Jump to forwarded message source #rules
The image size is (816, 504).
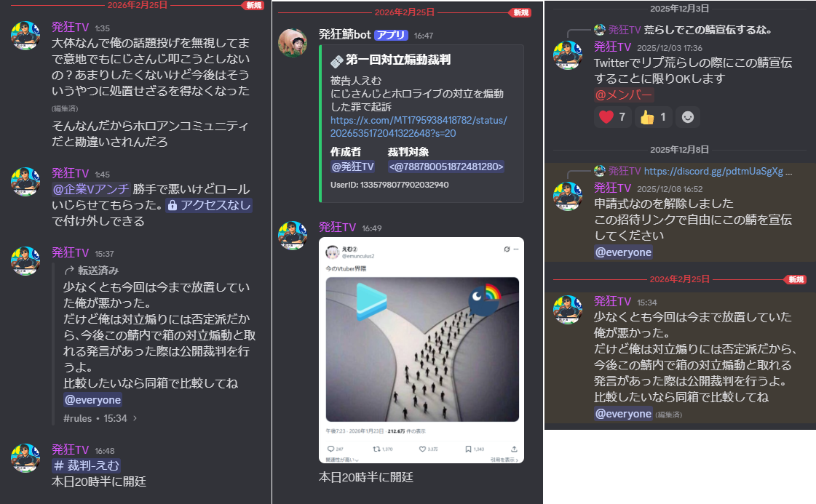click(78, 418)
